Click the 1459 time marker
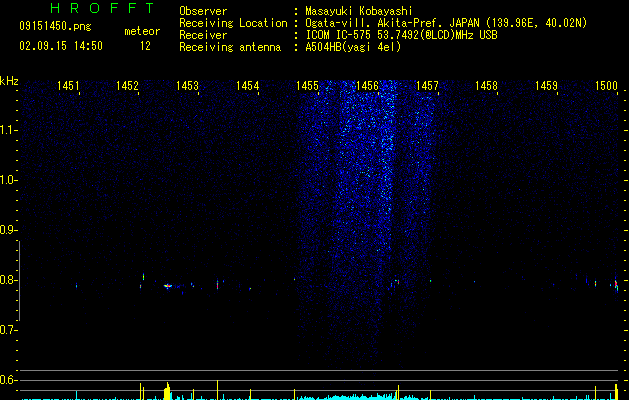Image resolution: width=629 pixels, height=400 pixels. pyautogui.click(x=546, y=85)
